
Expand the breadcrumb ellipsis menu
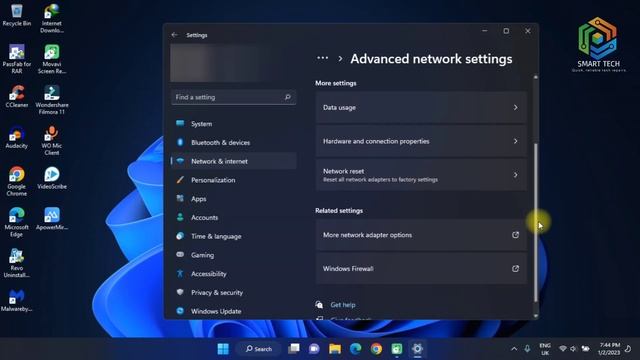click(322, 58)
